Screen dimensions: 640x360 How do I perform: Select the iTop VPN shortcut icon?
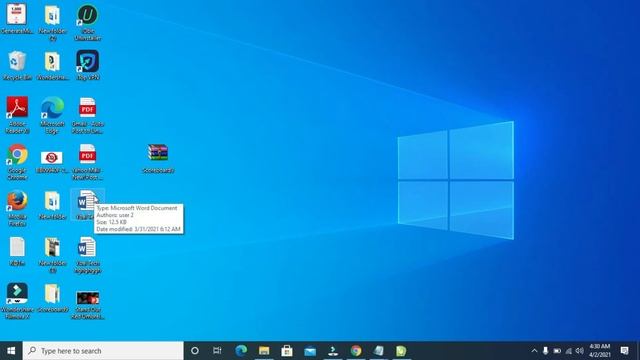click(87, 62)
